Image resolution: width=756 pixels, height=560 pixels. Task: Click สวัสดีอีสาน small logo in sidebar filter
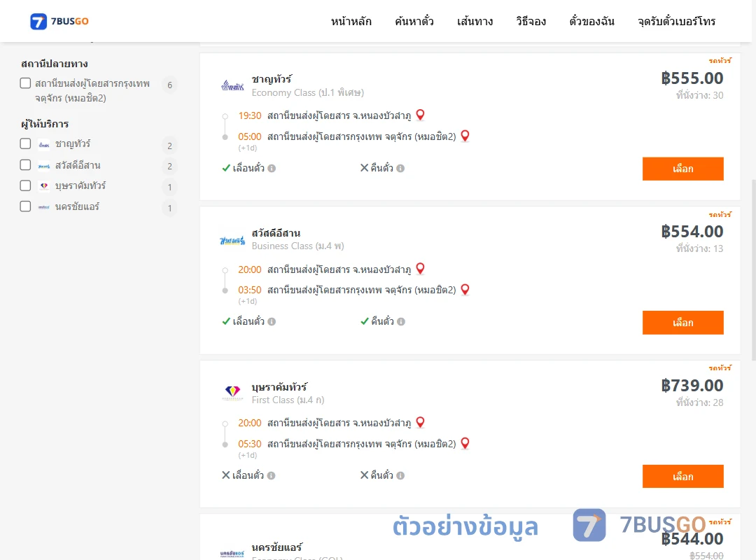44,166
